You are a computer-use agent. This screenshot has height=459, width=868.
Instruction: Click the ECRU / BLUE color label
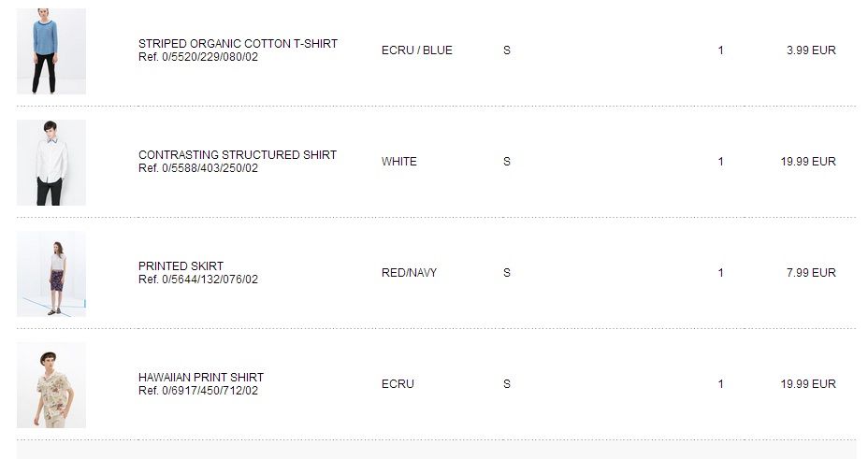[x=416, y=50]
